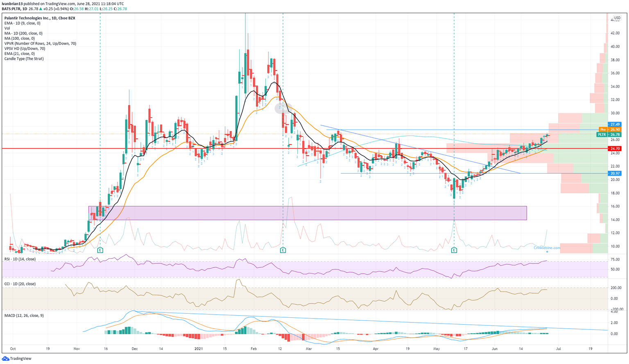Click the PLTR 26.78 price tag
The height and width of the screenshot is (364, 629).
click(x=609, y=134)
